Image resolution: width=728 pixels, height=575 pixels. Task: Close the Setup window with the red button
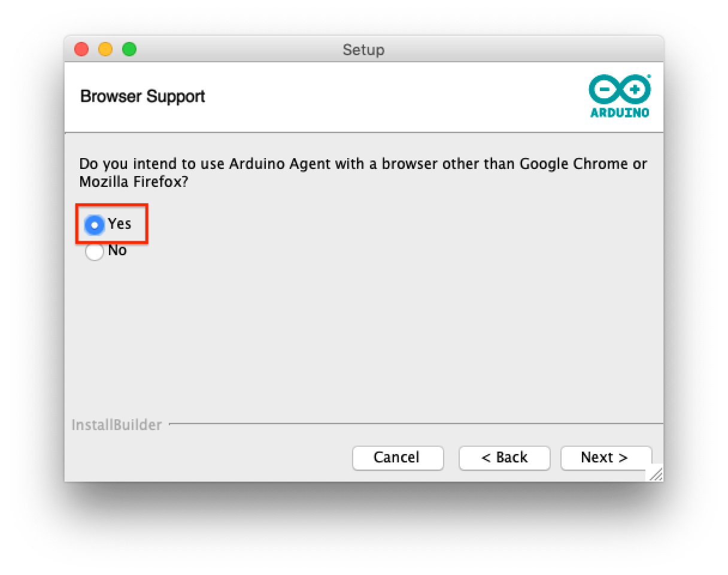(81, 49)
